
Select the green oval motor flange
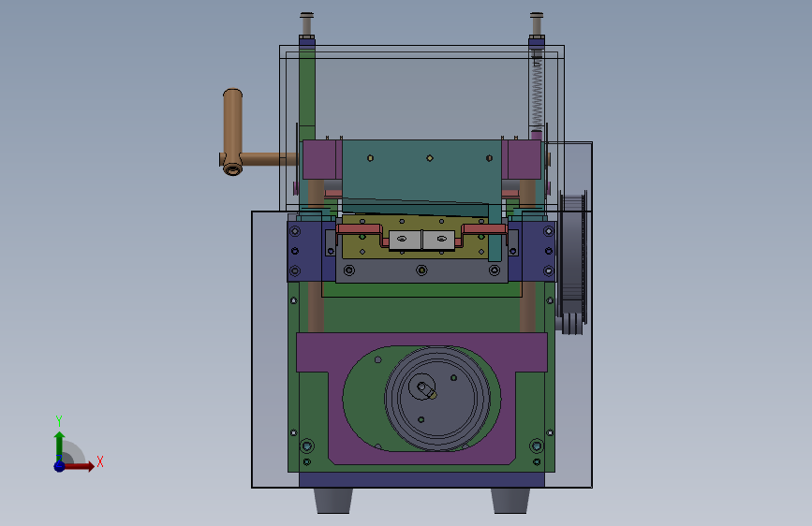(362, 399)
